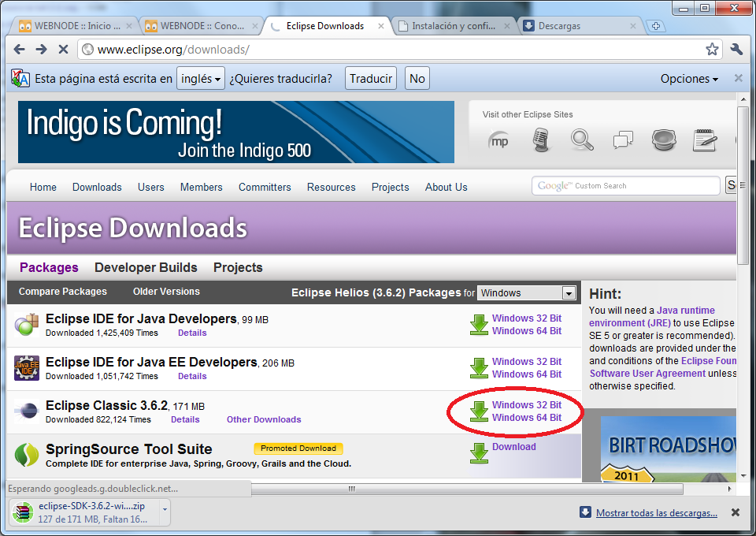Click the Traducir button
Image resolution: width=756 pixels, height=536 pixels.
point(371,78)
